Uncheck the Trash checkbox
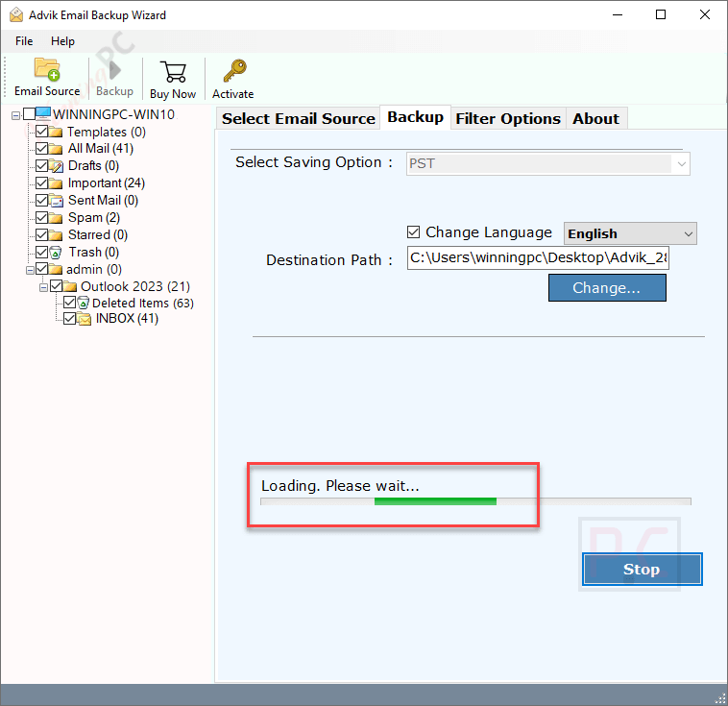728x706 pixels. [42, 252]
